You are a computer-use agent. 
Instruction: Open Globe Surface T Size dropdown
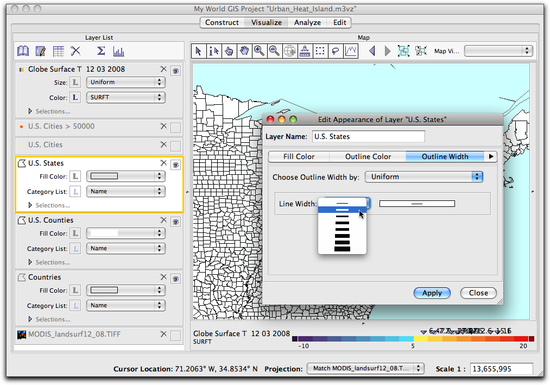[x=126, y=82]
